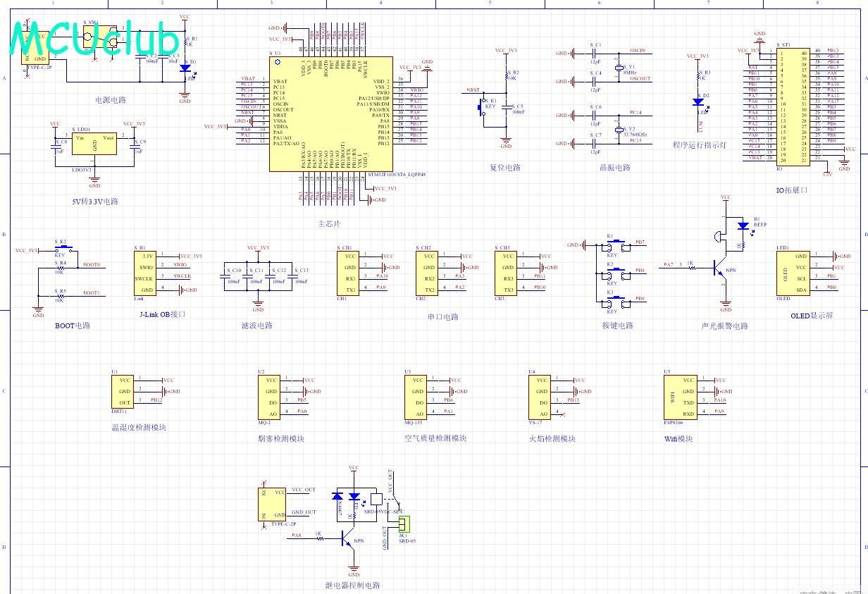Image resolution: width=868 pixels, height=594 pixels.
Task: Click the "烟雾检测模块" label
Action: (x=281, y=438)
